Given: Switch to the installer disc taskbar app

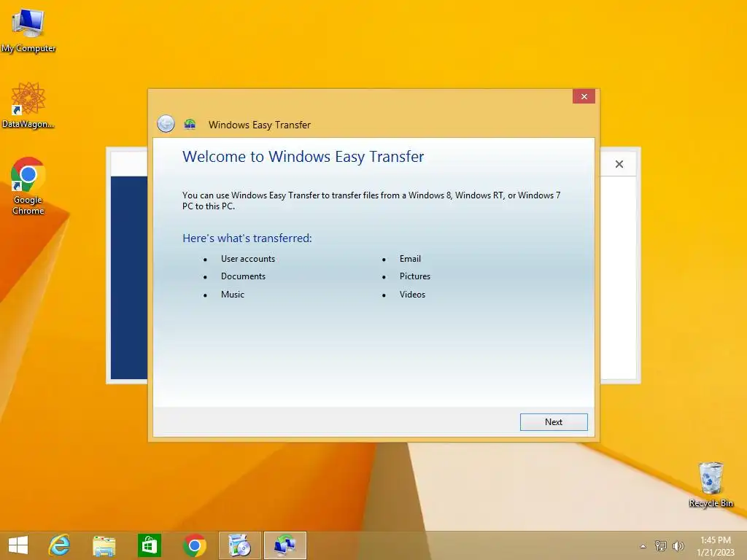Looking at the screenshot, I should (x=239, y=545).
